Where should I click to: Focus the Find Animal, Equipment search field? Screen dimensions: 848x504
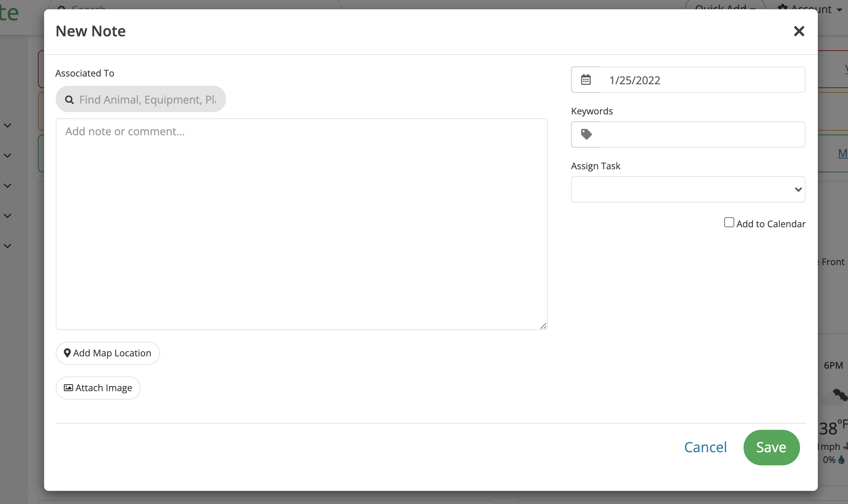[148, 100]
